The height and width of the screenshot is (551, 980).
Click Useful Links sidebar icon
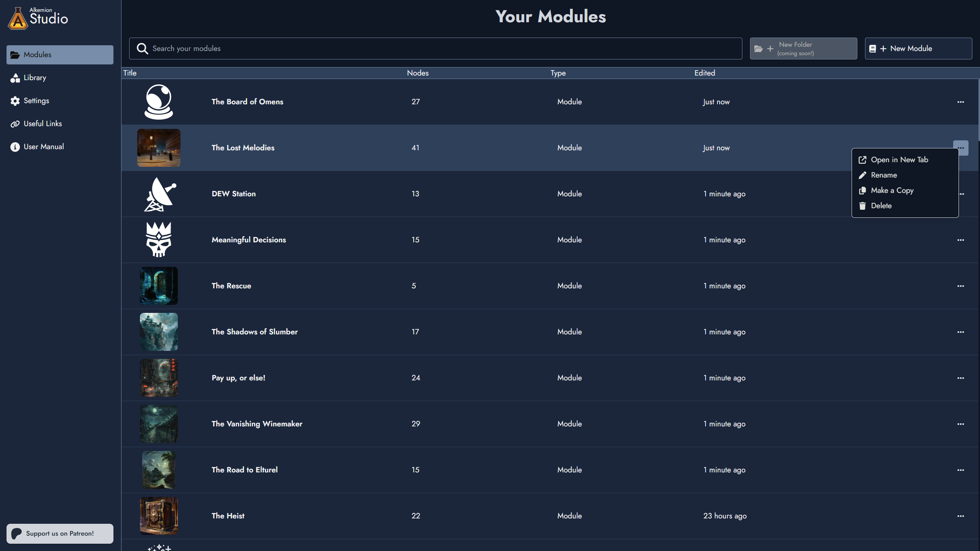click(15, 123)
